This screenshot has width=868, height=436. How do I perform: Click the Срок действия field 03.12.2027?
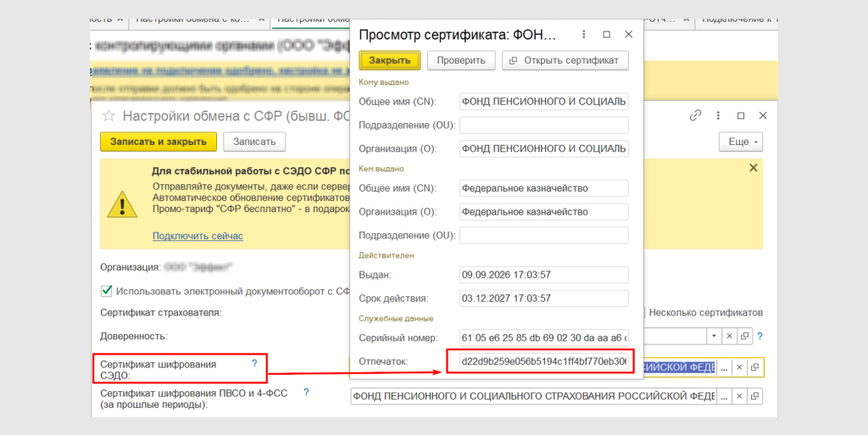543,298
